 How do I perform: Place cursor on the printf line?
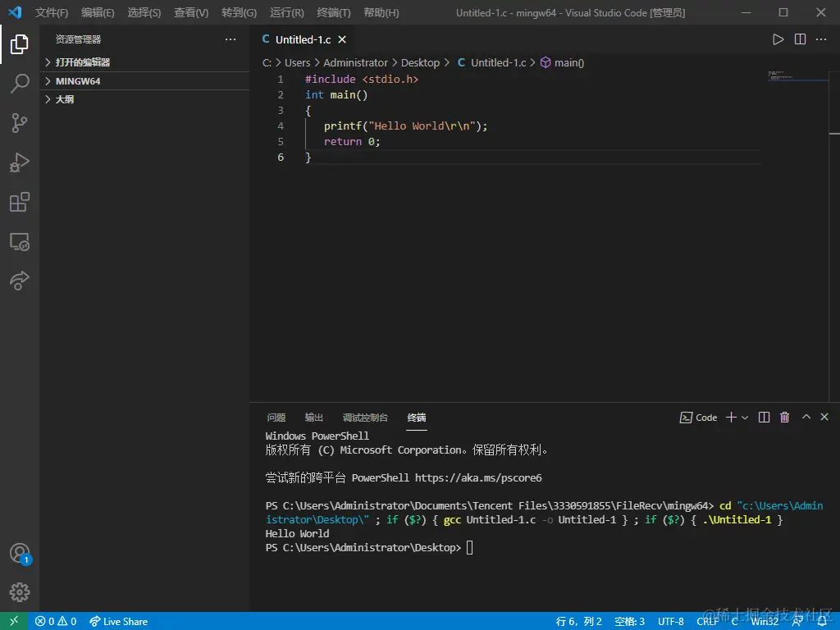pyautogui.click(x=405, y=126)
